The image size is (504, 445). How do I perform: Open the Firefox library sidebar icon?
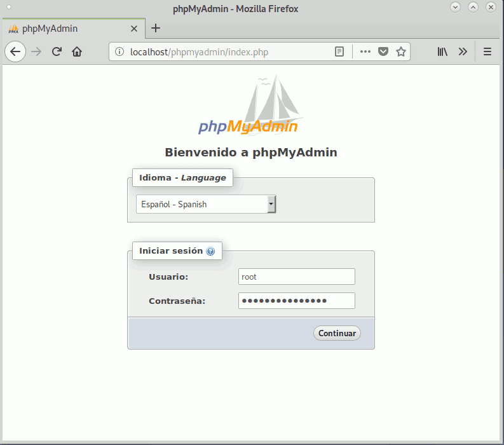442,52
